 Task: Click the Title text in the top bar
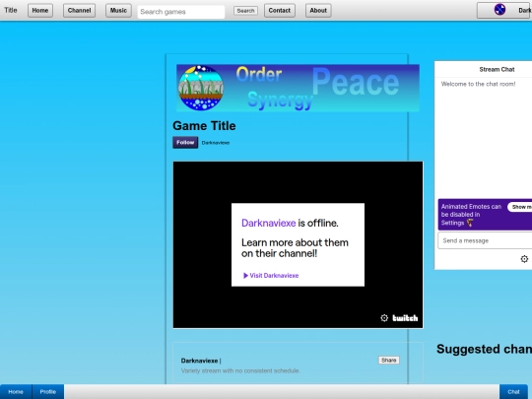[11, 10]
